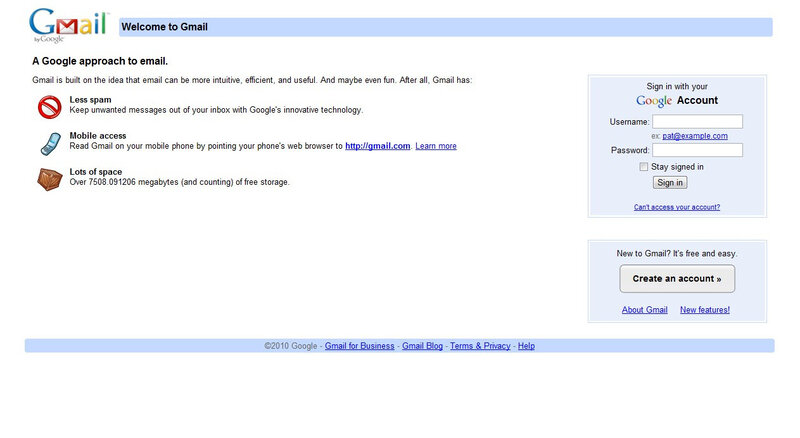Click the 'New to Gmail? It's free and easy.' text
This screenshot has width=800, height=438.
677,254
